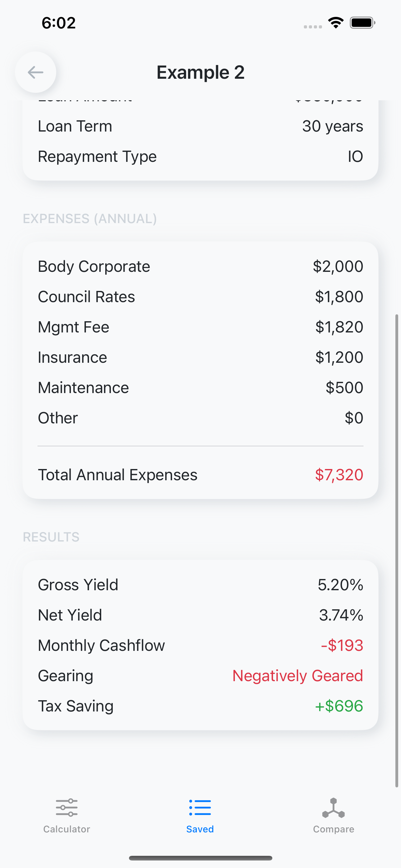Tap the back arrow button
This screenshot has width=401, height=868.
[x=35, y=72]
